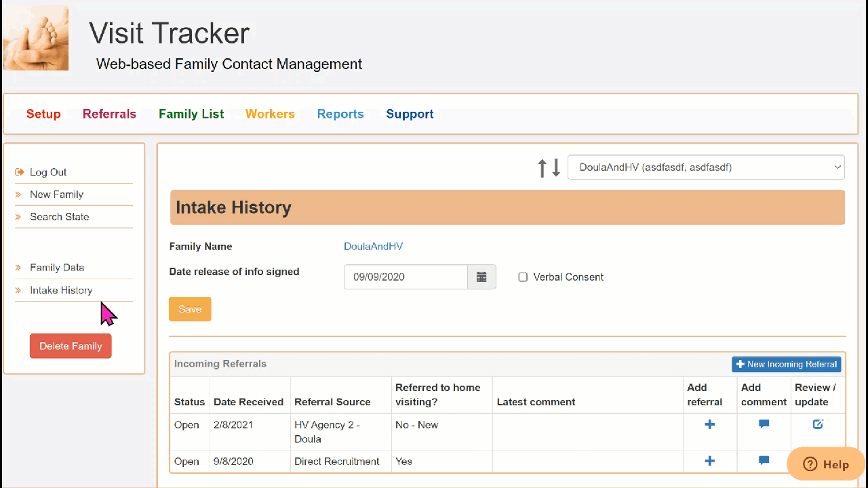Add comment on HV Agency 2 - Doula row
Image resolution: width=868 pixels, height=488 pixels.
point(764,424)
